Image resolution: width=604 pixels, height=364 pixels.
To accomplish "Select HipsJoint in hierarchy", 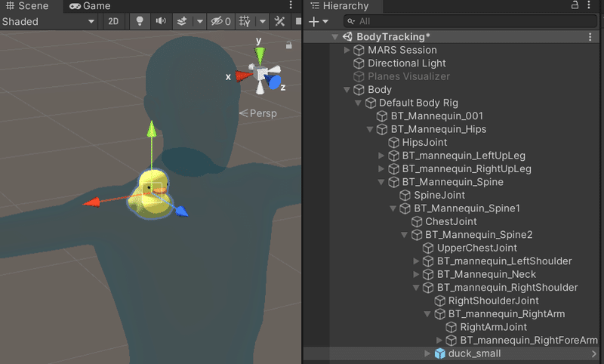I will [x=424, y=143].
